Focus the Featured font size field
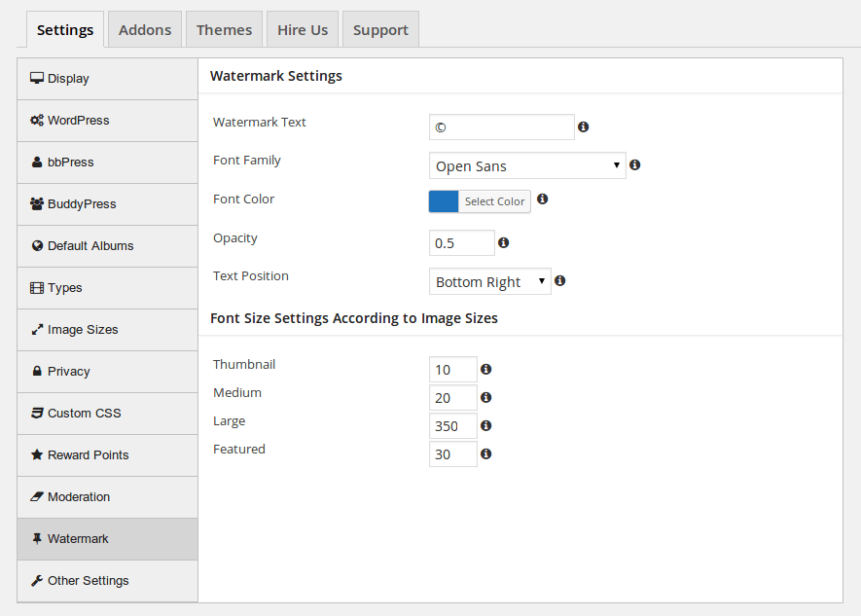This screenshot has height=616, width=861. point(453,454)
